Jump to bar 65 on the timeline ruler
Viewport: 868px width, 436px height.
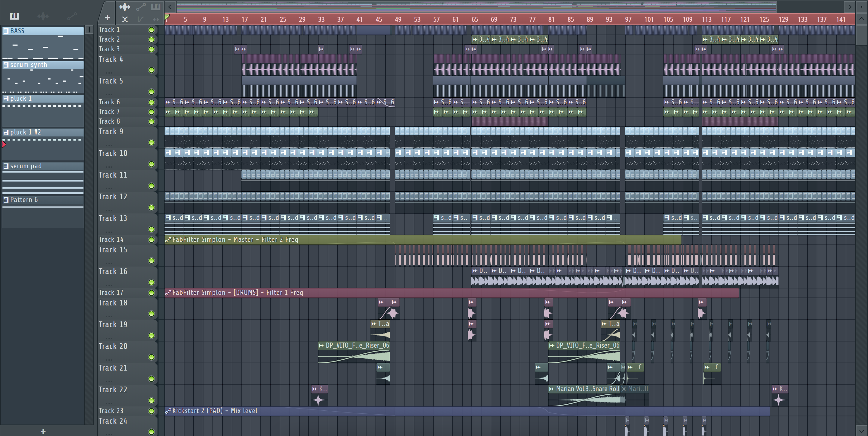click(474, 20)
